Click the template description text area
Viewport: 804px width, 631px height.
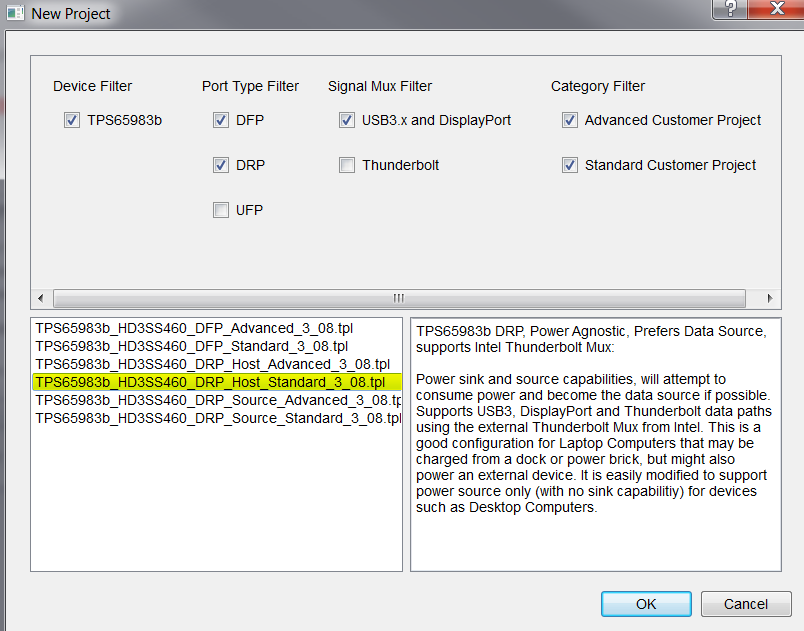[596, 444]
